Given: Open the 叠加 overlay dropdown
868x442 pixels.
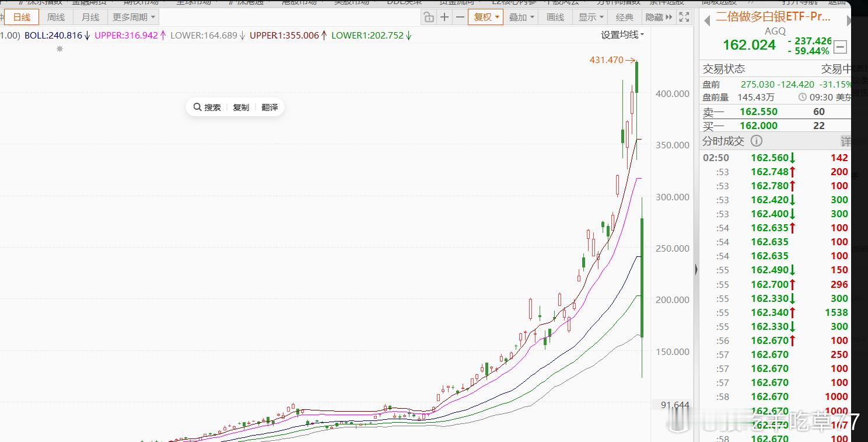Looking at the screenshot, I should click(x=521, y=17).
